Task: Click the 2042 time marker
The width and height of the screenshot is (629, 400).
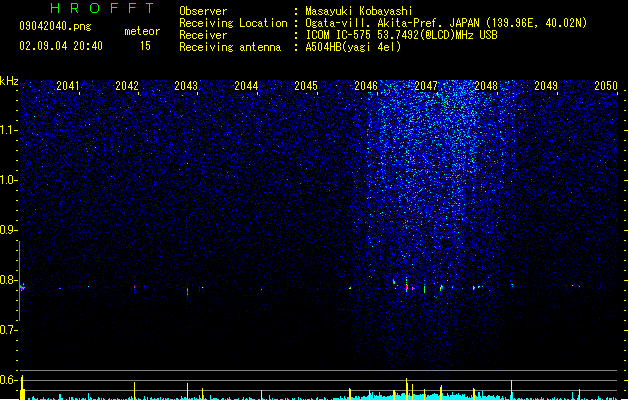Action: pos(127,85)
